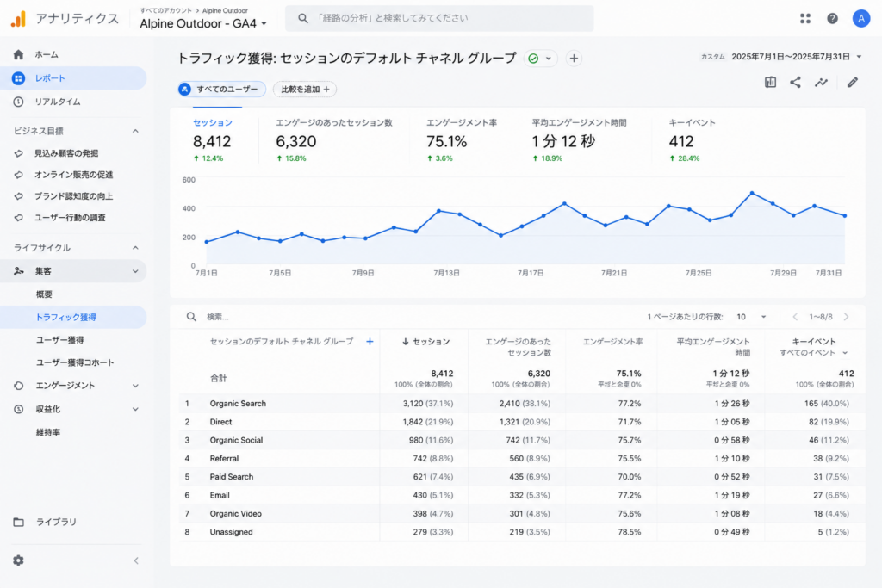Collapse the 集客 section chevron
Viewport: 882px width, 588px height.
[x=135, y=271]
